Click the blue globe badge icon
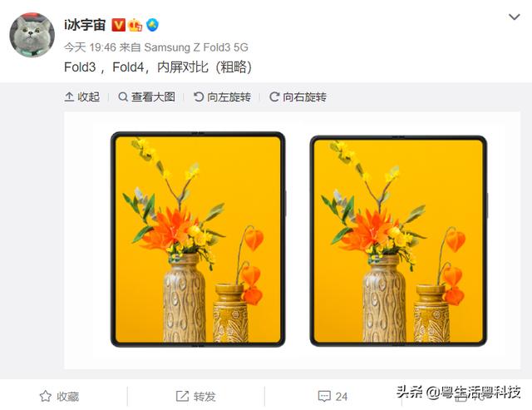The image size is (532, 410). pyautogui.click(x=152, y=25)
